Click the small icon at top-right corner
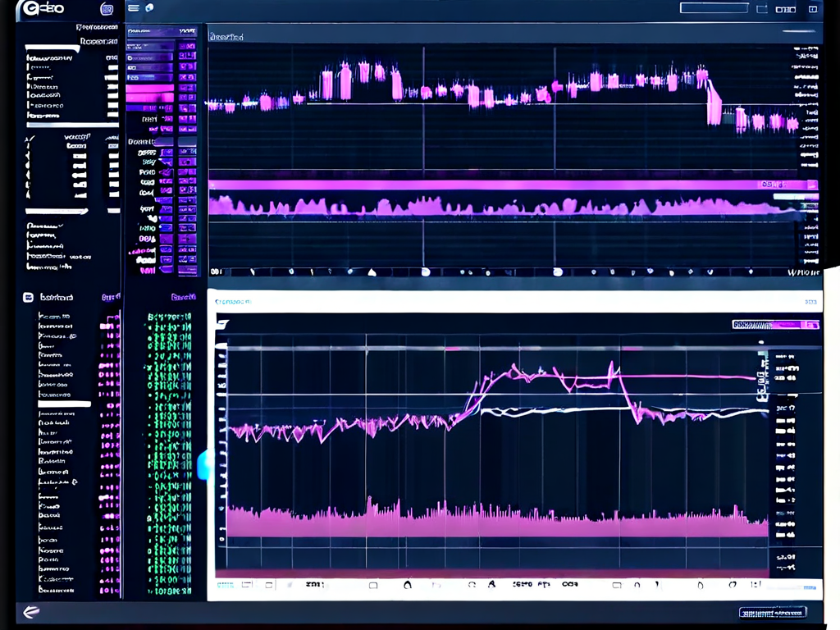This screenshot has height=630, width=840. pos(813,9)
